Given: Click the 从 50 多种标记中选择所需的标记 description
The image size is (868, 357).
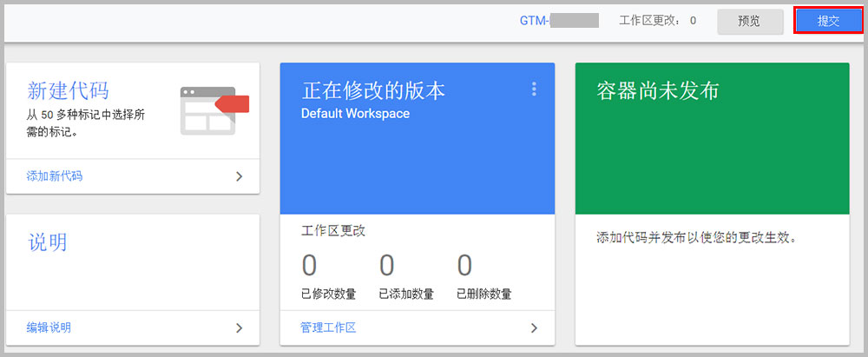Looking at the screenshot, I should pos(86,124).
